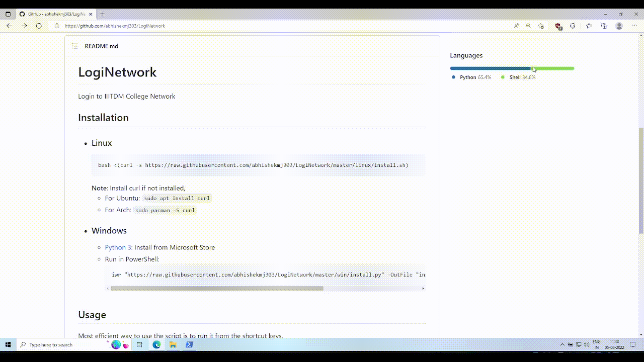Image resolution: width=644 pixels, height=362 pixels.
Task: Click the Windows list heading
Action: [x=109, y=231]
